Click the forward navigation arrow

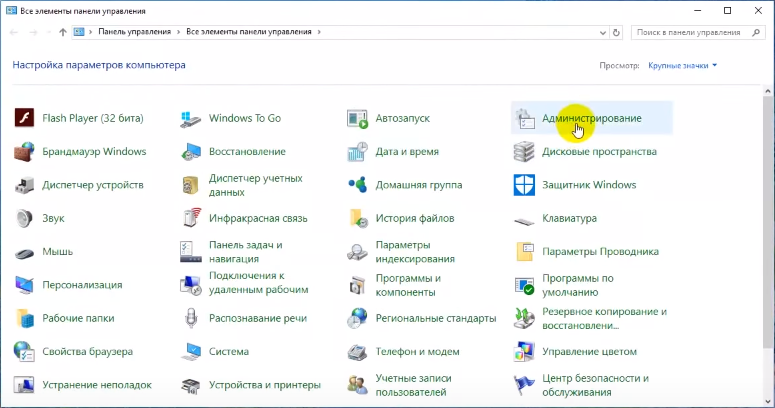tap(33, 32)
